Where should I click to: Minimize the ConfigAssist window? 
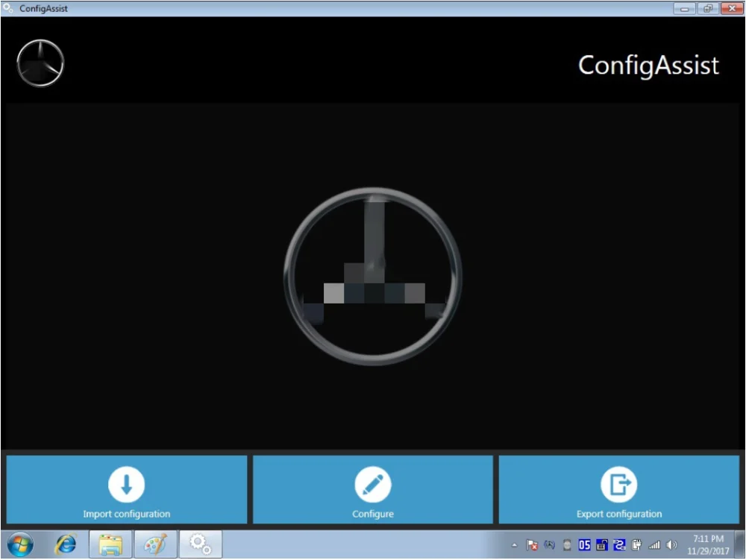click(x=685, y=8)
